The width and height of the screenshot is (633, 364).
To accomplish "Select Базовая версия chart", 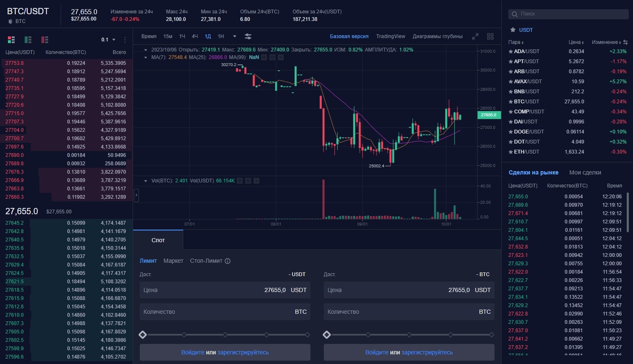I will tap(349, 36).
